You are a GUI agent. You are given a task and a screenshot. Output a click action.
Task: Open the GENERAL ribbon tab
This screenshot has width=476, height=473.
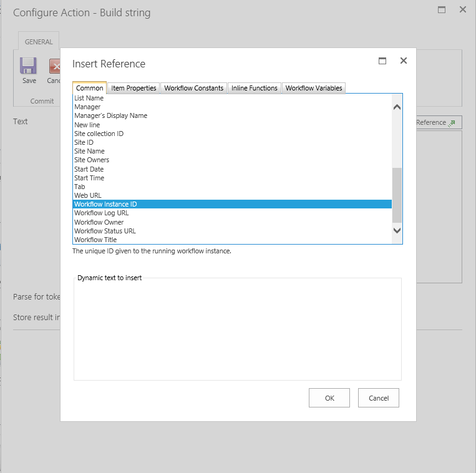(39, 42)
